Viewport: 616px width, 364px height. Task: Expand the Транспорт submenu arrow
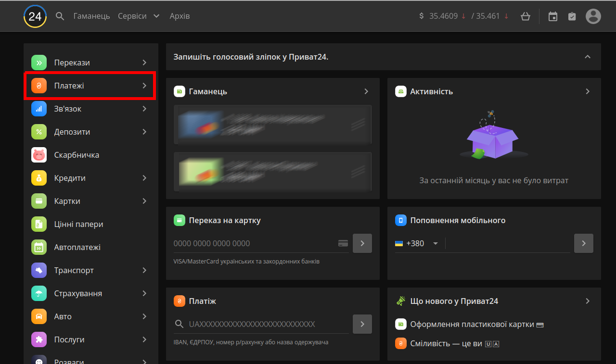(144, 270)
